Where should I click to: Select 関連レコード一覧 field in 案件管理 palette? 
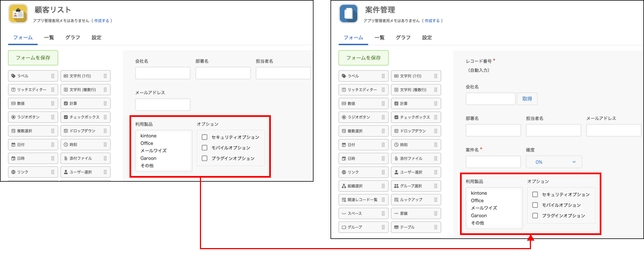[x=363, y=200]
